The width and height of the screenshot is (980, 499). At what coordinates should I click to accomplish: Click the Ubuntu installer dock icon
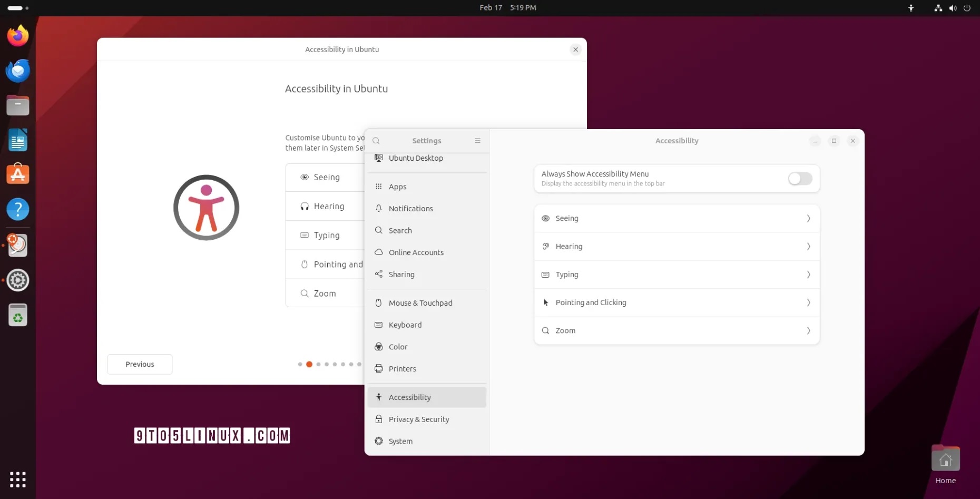tap(18, 245)
